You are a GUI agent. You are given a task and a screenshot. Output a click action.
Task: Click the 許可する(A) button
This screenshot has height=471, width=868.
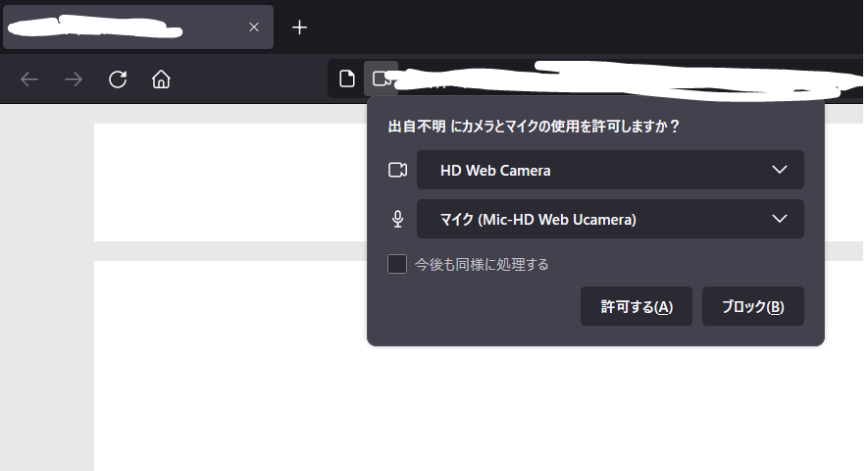coord(637,306)
